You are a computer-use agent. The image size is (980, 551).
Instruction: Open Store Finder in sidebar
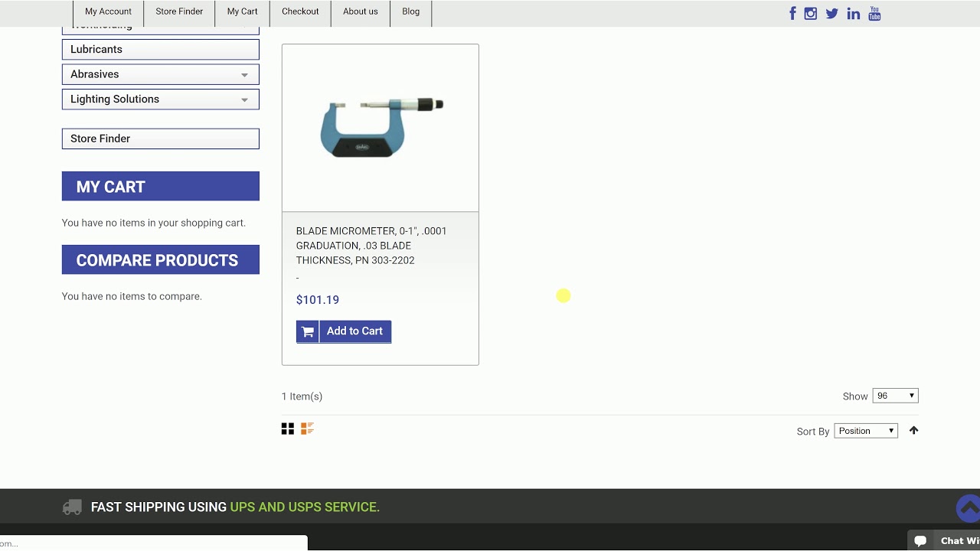[161, 139]
